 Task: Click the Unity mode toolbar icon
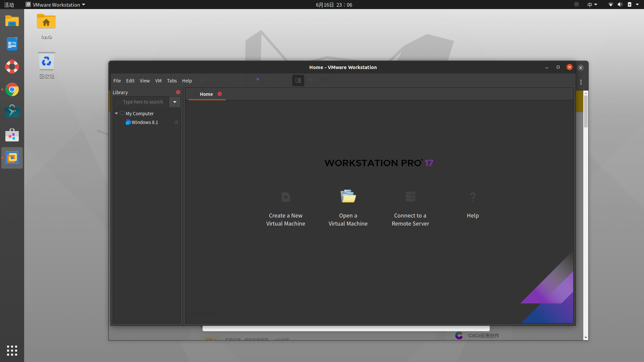click(x=335, y=81)
